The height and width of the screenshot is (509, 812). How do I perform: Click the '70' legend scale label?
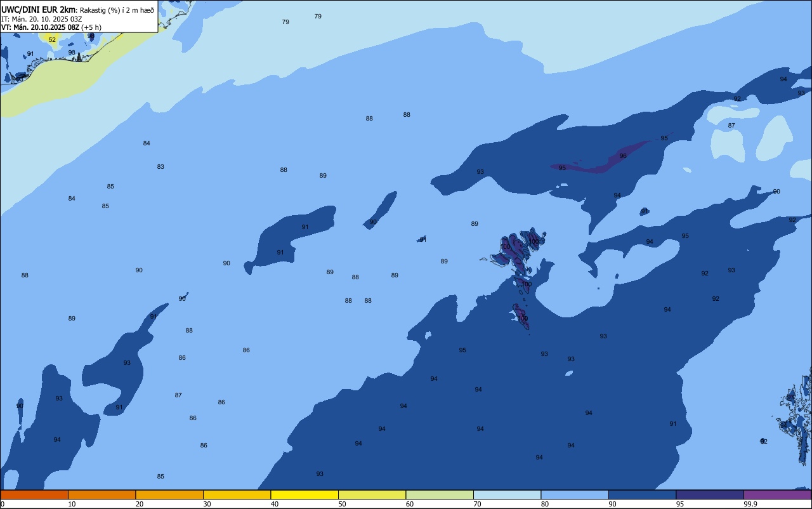tap(477, 504)
